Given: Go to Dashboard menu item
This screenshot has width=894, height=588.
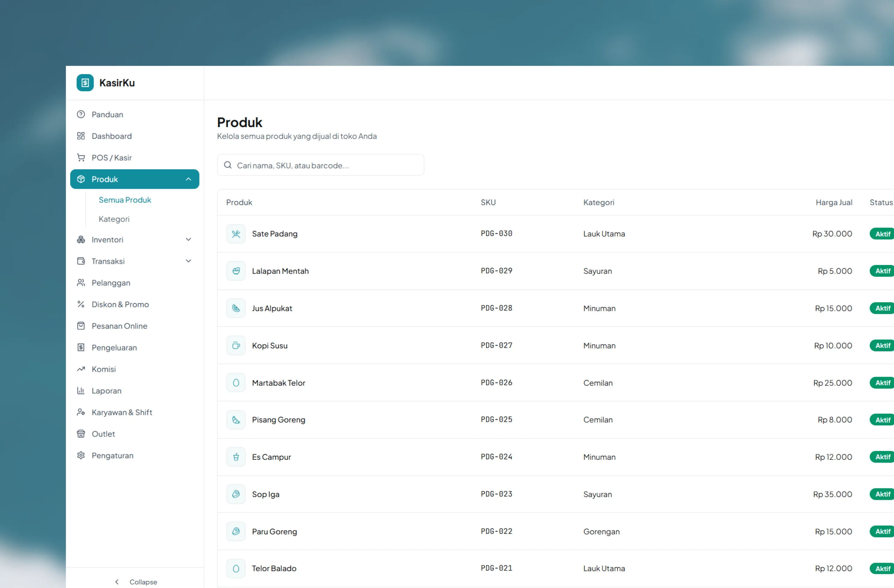Looking at the screenshot, I should pos(134,136).
